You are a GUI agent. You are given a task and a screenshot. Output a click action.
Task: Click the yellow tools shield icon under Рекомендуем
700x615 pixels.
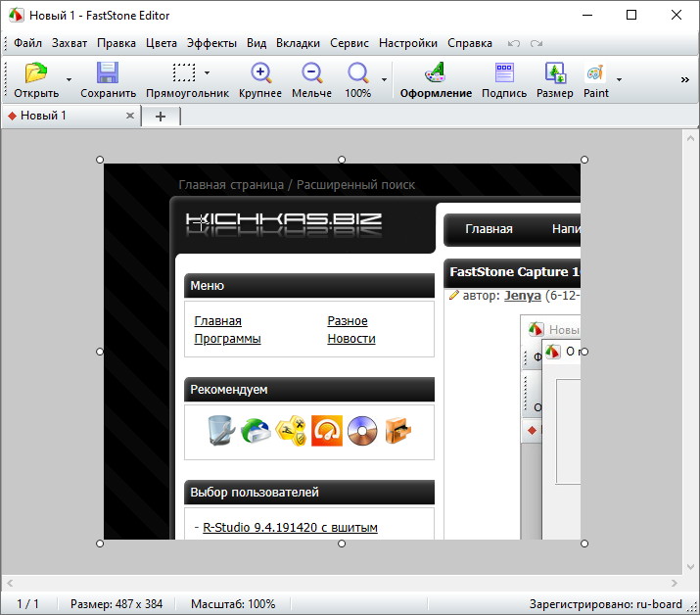tap(291, 431)
